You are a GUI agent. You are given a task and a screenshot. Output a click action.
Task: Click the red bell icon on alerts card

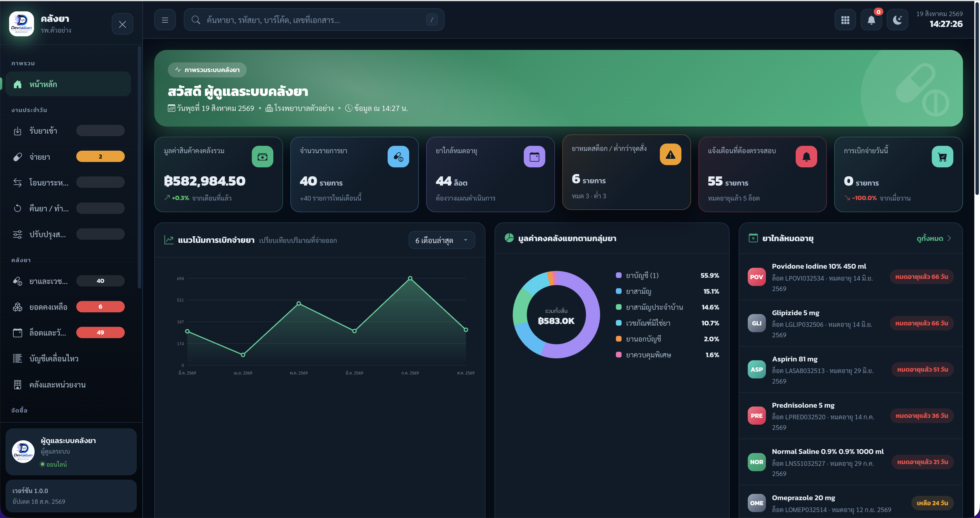(x=806, y=156)
